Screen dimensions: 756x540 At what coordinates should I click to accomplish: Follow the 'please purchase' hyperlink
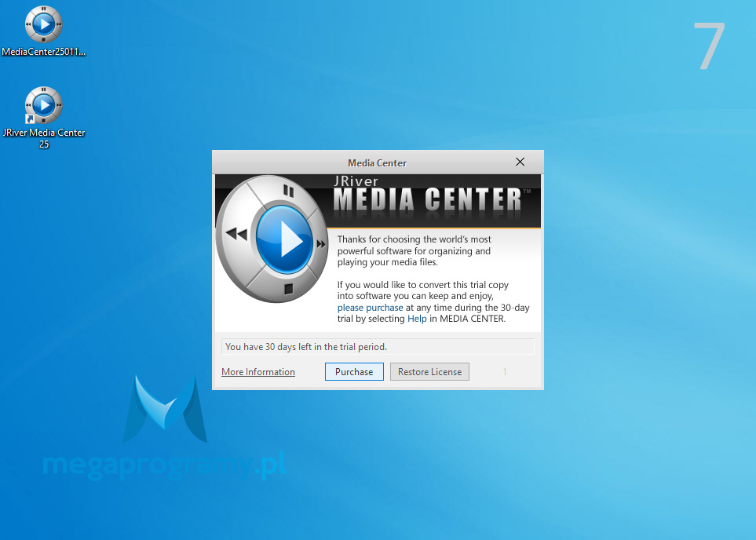pyautogui.click(x=370, y=308)
